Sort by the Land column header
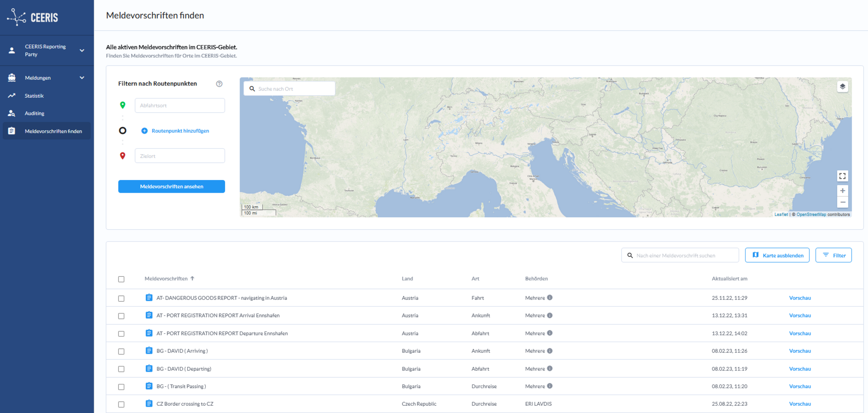This screenshot has height=413, width=868. point(407,279)
